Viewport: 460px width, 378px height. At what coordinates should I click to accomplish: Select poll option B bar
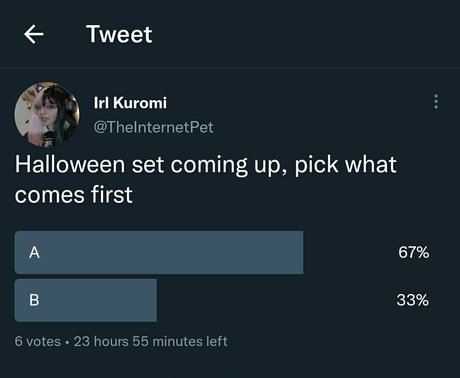click(86, 300)
